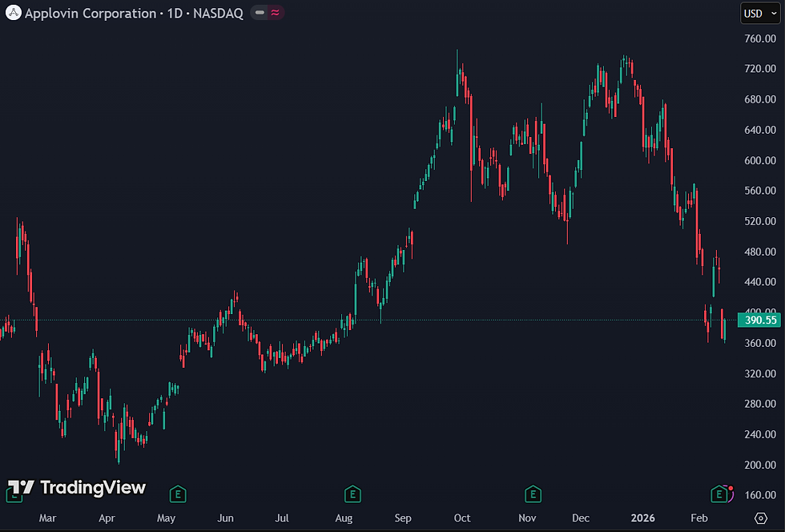Click the green 390.55 current price label
Screen dimensions: 785x532
pos(759,320)
